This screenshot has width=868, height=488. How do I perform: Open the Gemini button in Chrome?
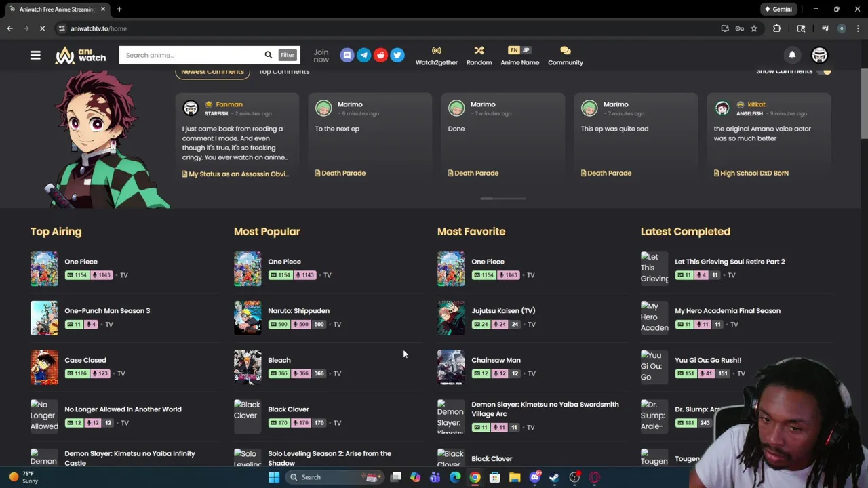tap(778, 9)
